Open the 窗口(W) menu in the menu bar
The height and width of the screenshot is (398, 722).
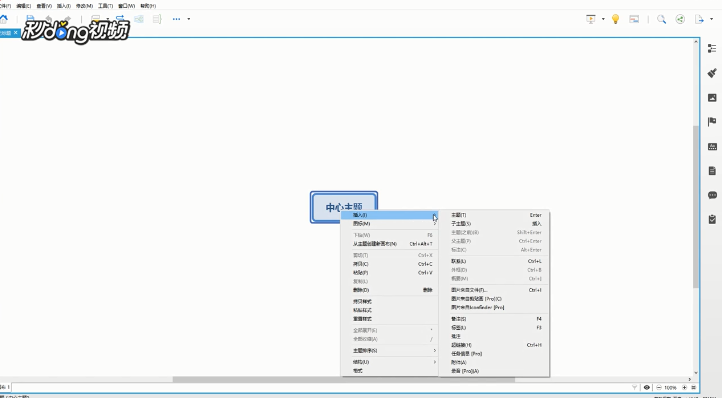(x=127, y=6)
